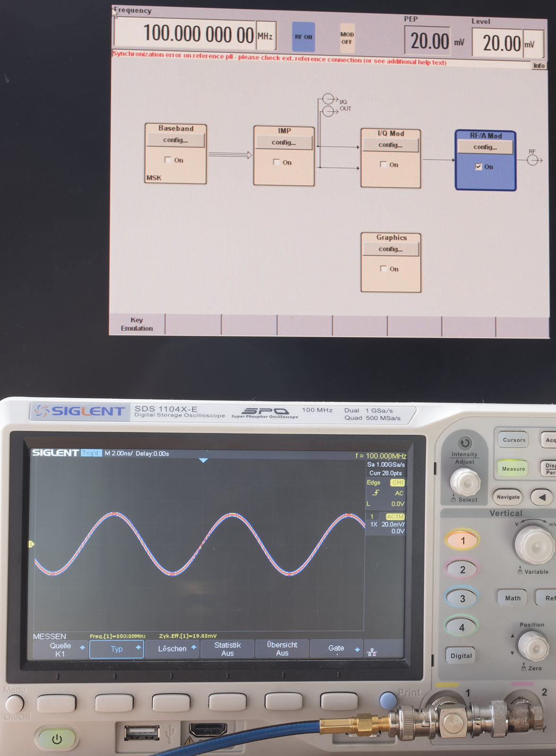Screen dimensions: 556x756
Task: Uncheck the RF/A Mod On checkbox
Action: 478,166
